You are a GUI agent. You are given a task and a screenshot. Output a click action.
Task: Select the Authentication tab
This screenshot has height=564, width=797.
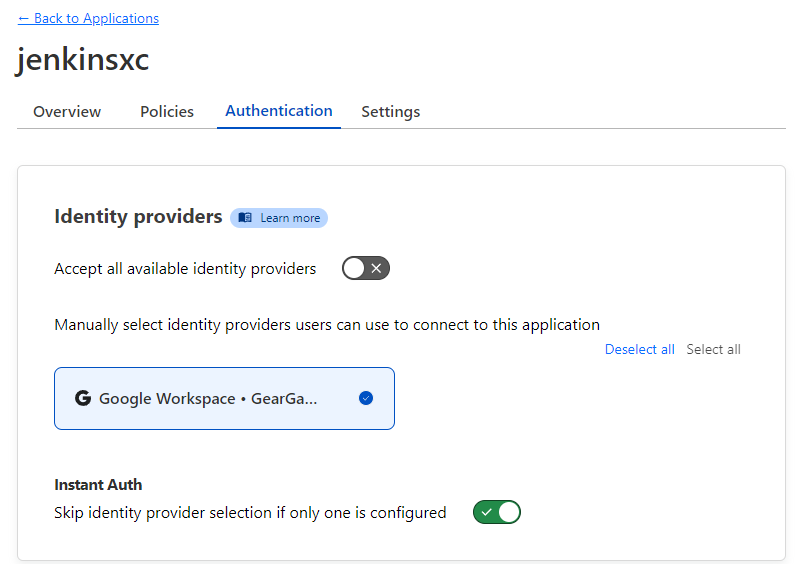(x=279, y=111)
